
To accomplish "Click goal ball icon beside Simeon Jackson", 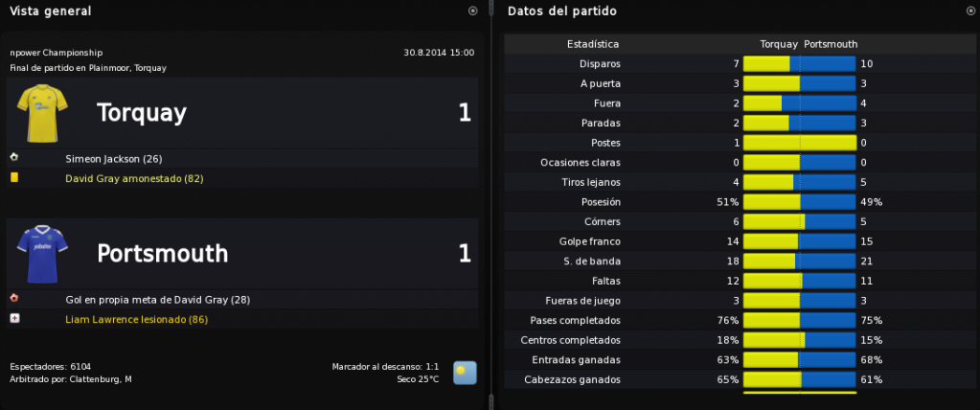I will pos(14,158).
